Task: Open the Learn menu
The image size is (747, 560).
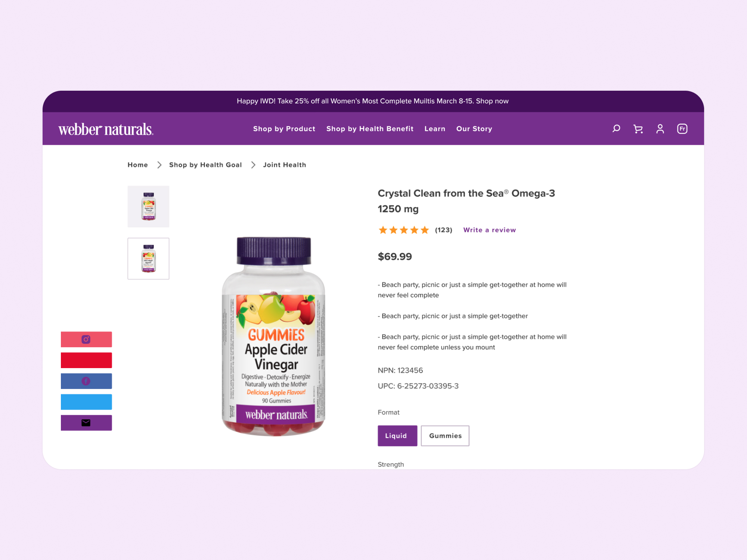Action: point(435,129)
